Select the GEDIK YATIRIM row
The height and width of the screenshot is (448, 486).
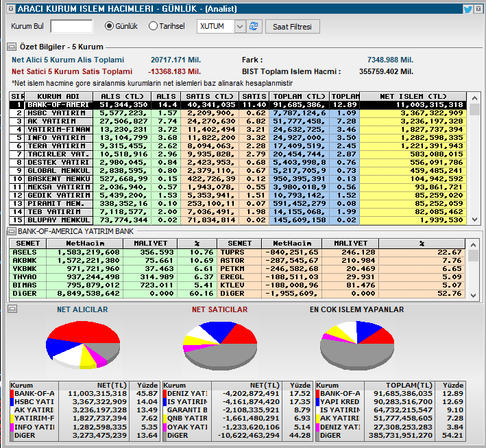(238, 195)
